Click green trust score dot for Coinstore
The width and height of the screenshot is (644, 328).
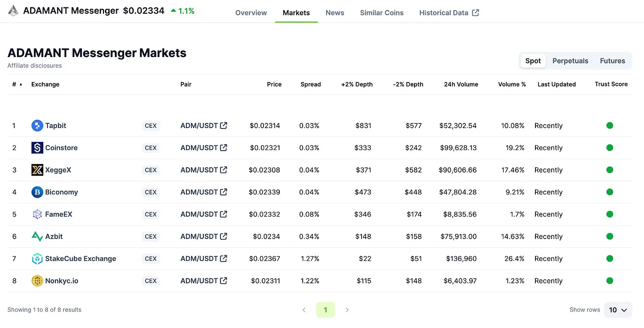pyautogui.click(x=609, y=147)
